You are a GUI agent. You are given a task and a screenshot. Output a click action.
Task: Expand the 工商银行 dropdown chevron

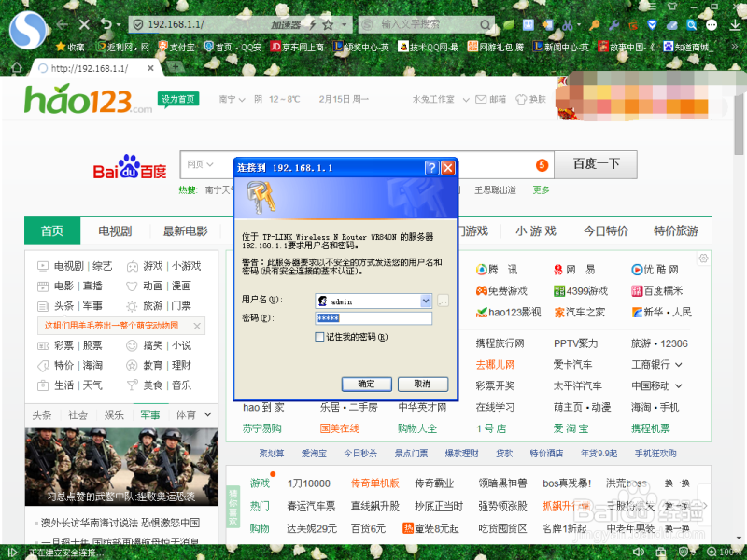click(x=679, y=365)
